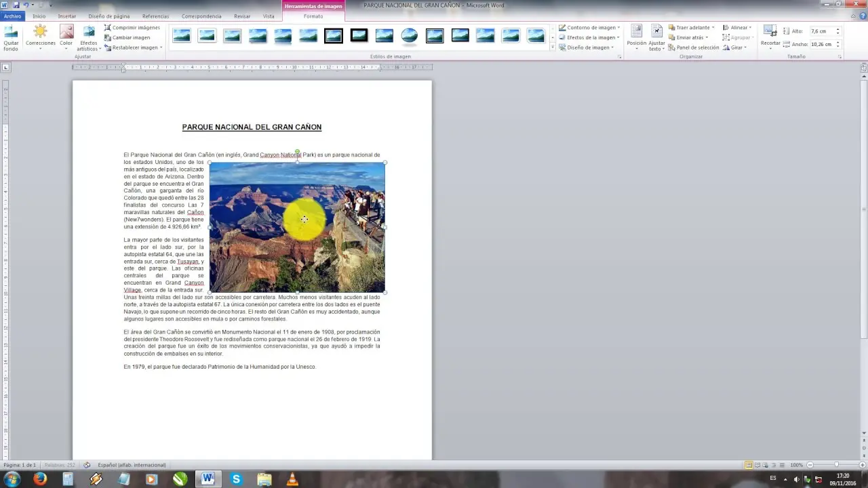Click the Comprimir imágenes icon
Screen dimensions: 868x488
click(108, 27)
